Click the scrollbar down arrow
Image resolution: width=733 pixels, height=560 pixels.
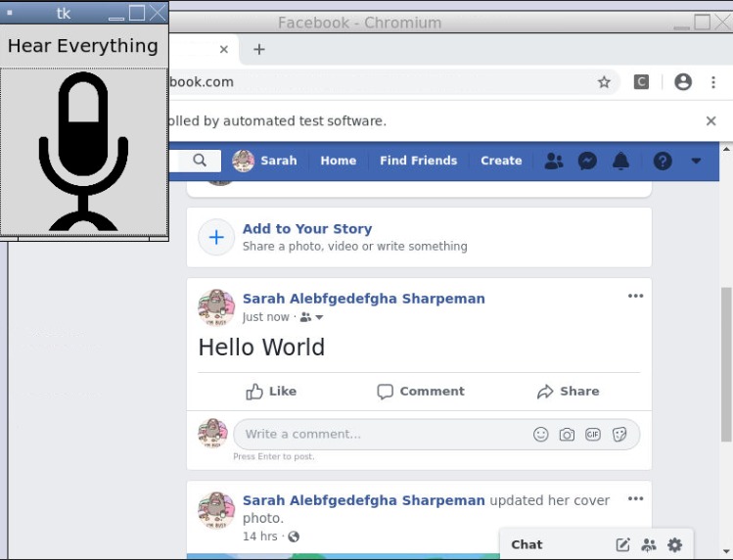coord(726,551)
